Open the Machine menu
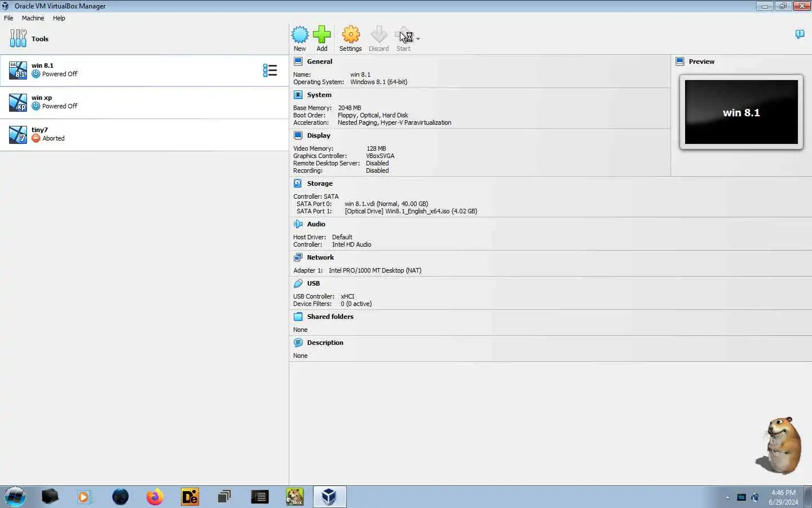Viewport: 812px width, 508px height. tap(33, 18)
